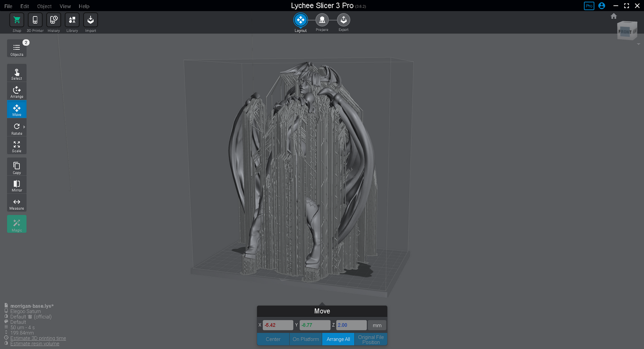Image resolution: width=644 pixels, height=349 pixels.
Task: Click the Mirror tool
Action: (x=17, y=185)
